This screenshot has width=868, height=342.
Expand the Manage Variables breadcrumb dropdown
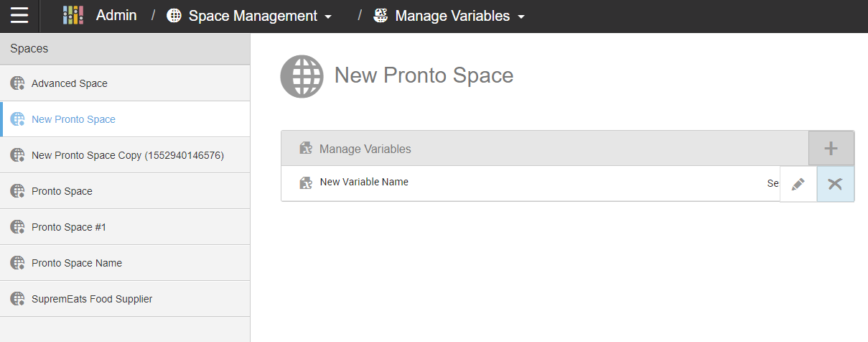click(x=521, y=17)
